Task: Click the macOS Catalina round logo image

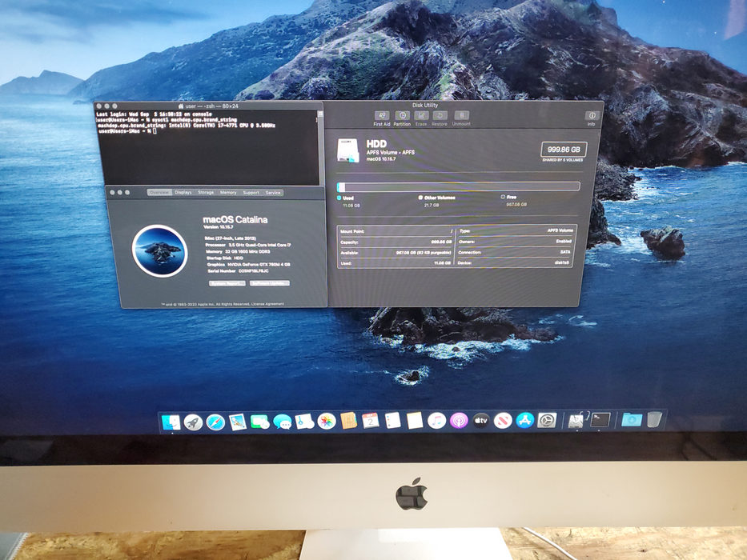Action: [159, 250]
